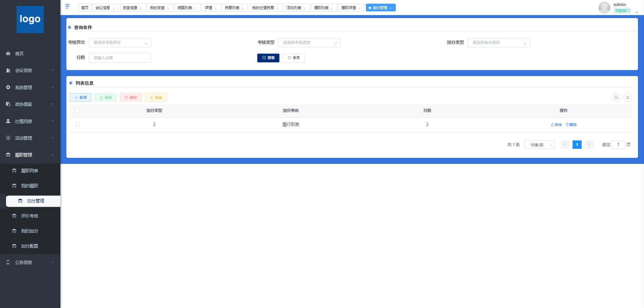644x308 pixels.
Task: Click the 重置 reset button
Action: (x=293, y=58)
